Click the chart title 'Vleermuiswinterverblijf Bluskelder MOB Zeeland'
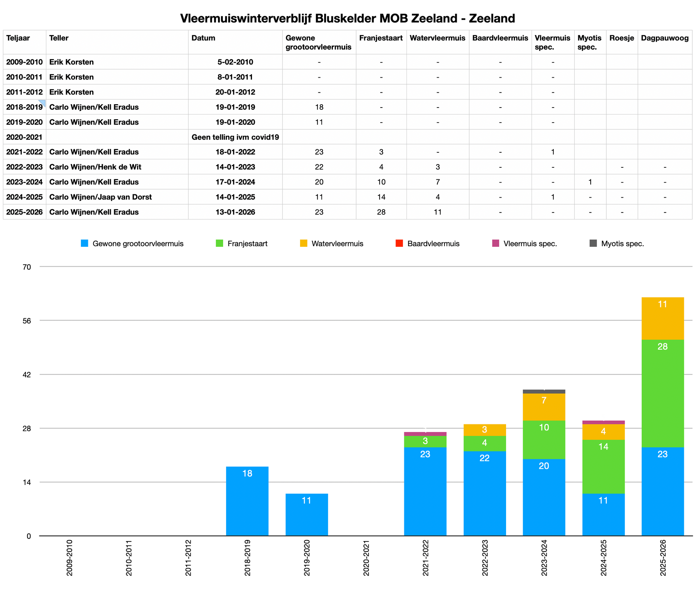This screenshot has width=700, height=591. [x=347, y=18]
